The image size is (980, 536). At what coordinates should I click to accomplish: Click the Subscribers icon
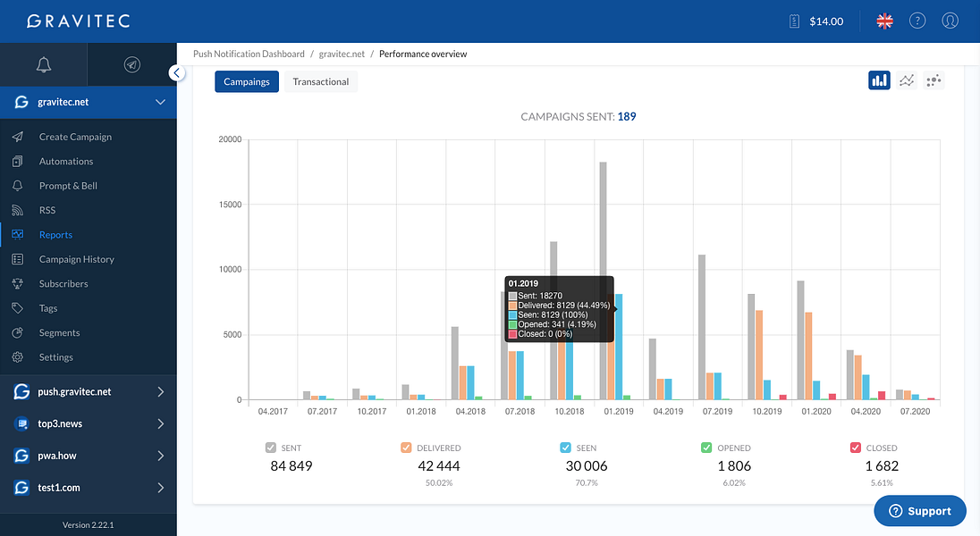click(18, 283)
